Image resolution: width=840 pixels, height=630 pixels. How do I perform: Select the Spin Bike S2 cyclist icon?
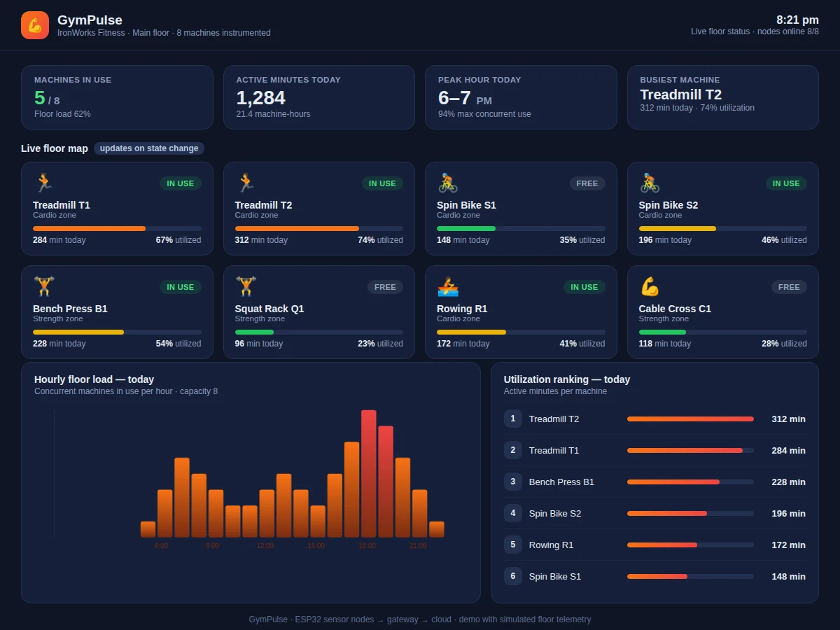[650, 183]
